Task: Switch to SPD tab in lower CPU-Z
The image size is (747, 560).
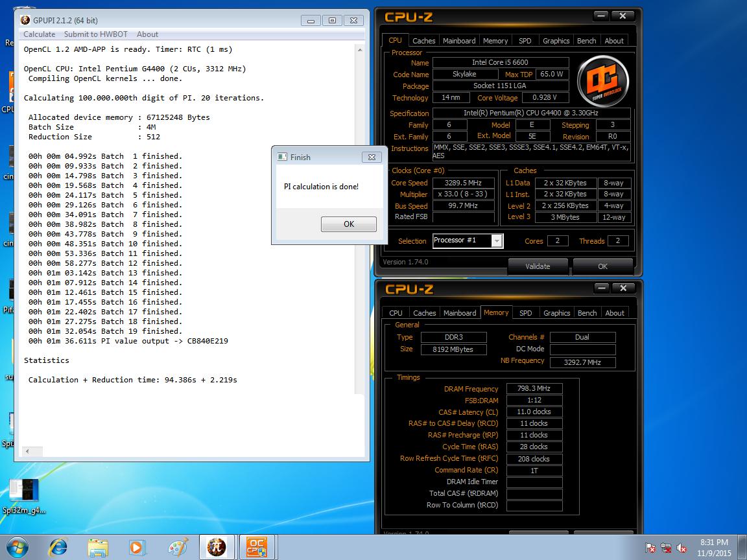Action: (x=525, y=313)
